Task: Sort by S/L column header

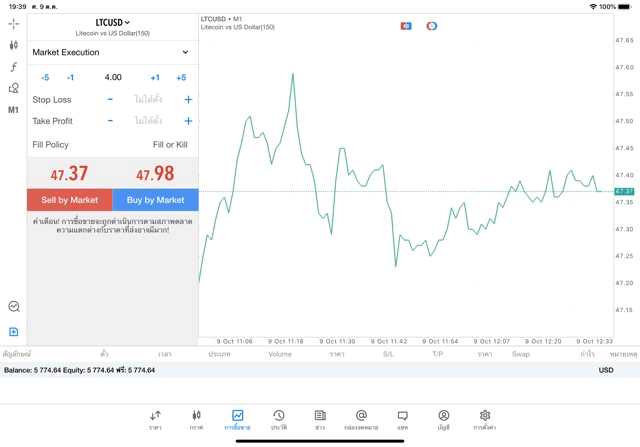Action: [389, 354]
